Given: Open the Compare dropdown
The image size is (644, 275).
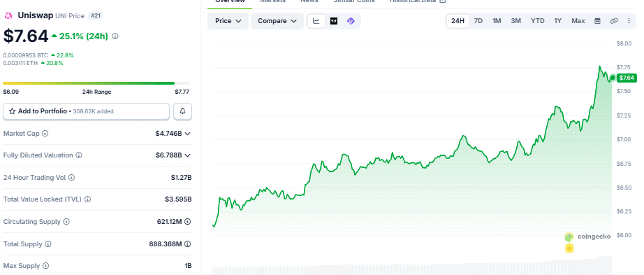Looking at the screenshot, I should [277, 21].
